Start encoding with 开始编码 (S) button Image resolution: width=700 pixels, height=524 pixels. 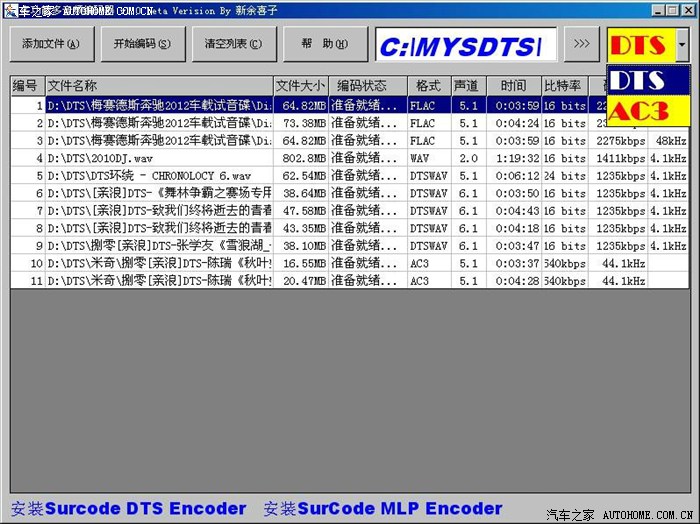143,44
